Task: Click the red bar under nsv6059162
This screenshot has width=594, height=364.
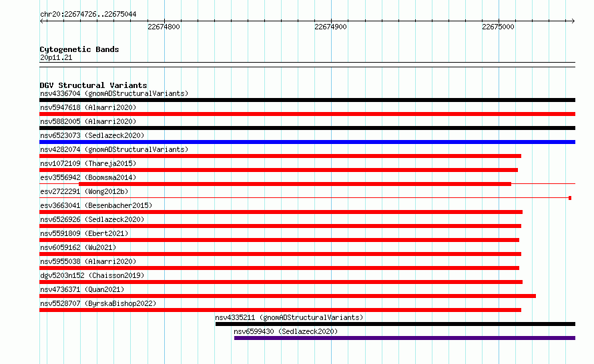Action: click(x=280, y=254)
